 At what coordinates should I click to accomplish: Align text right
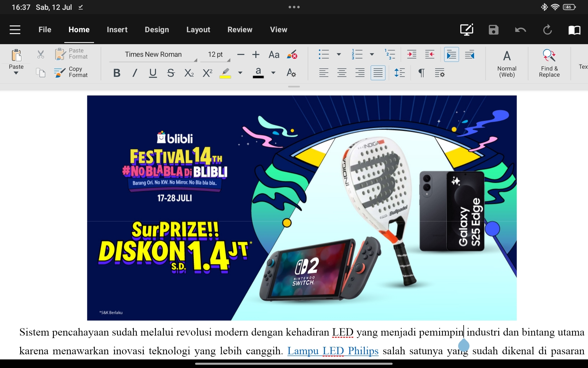(x=360, y=73)
